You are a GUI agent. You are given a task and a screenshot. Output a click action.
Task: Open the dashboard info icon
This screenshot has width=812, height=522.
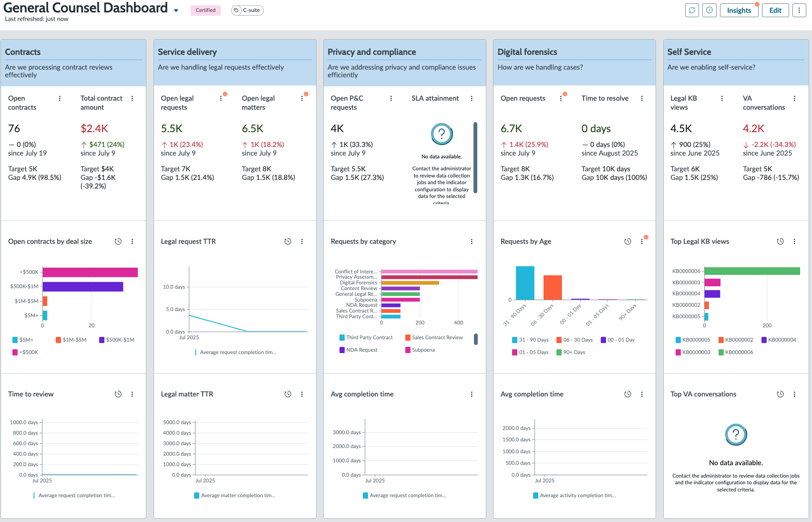click(709, 10)
